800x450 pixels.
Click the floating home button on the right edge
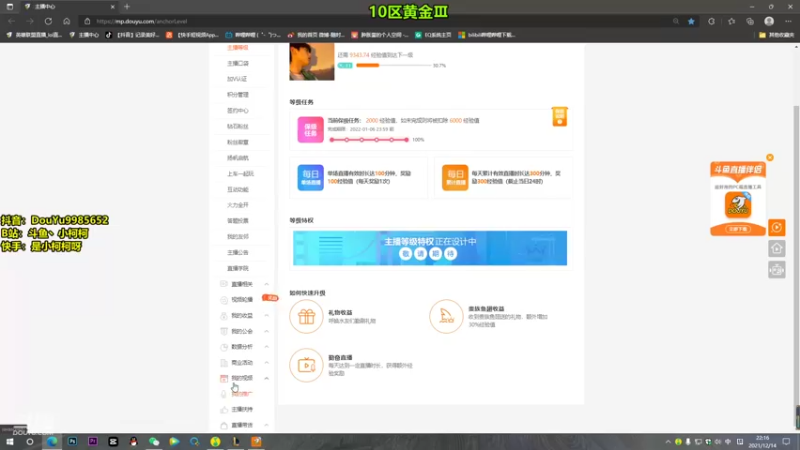coord(777,248)
